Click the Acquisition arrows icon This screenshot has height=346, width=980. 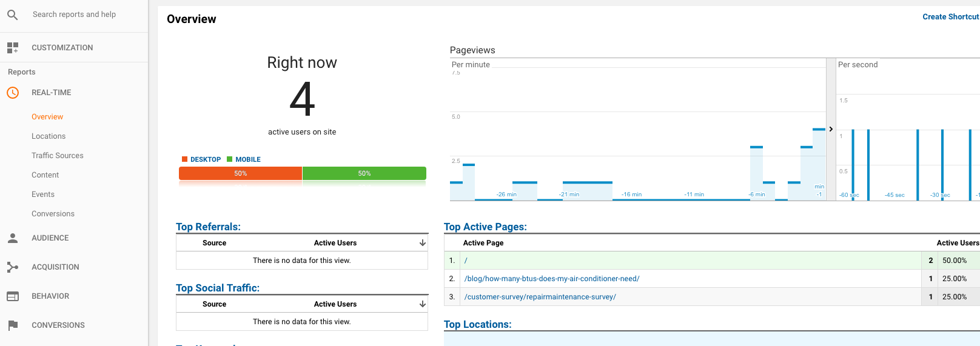pos(13,267)
